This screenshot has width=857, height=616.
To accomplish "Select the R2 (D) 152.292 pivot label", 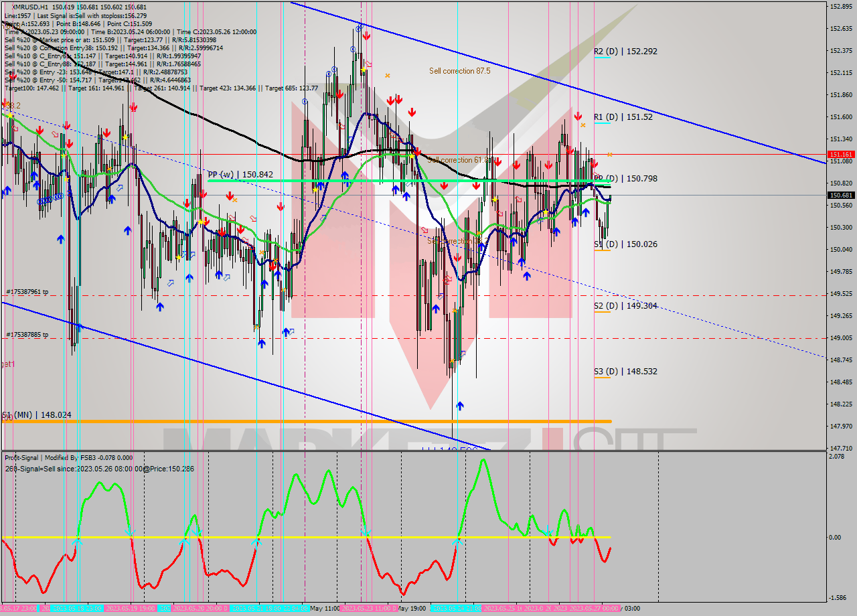I will point(625,51).
